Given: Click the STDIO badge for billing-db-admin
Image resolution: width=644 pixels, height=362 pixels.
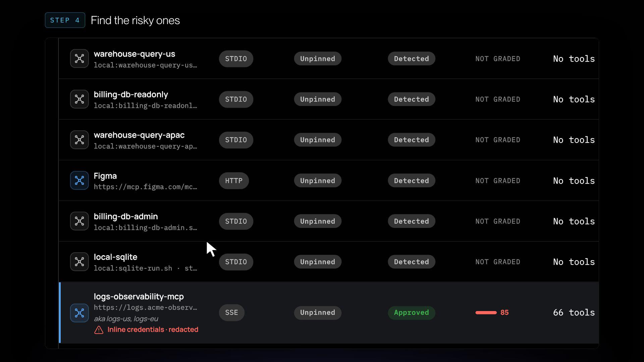Looking at the screenshot, I should (x=236, y=221).
